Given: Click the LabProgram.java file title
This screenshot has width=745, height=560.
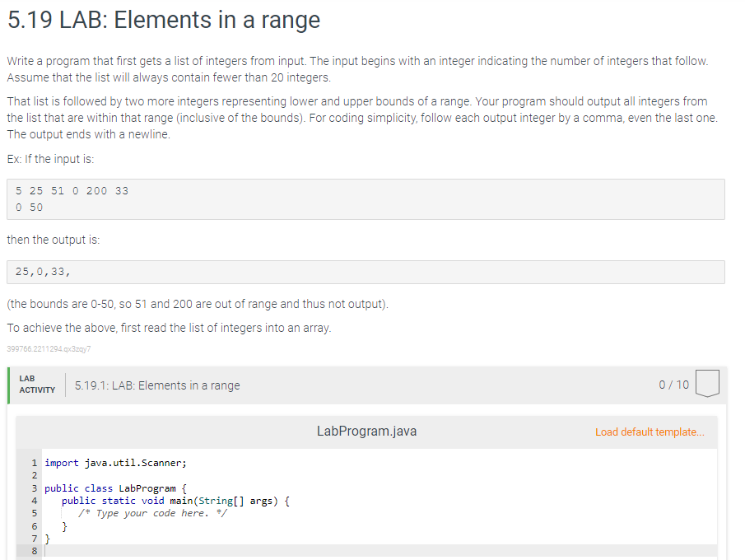Looking at the screenshot, I should 366,432.
